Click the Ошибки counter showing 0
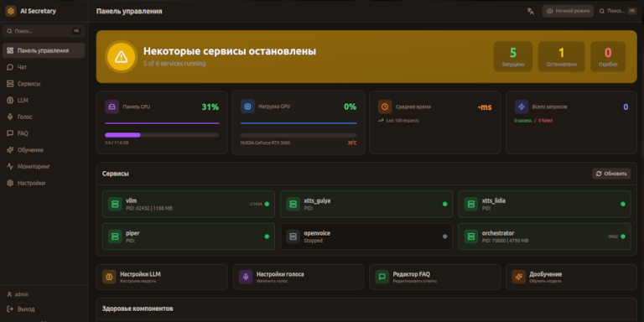Image resolution: width=644 pixels, height=322 pixels. click(608, 57)
